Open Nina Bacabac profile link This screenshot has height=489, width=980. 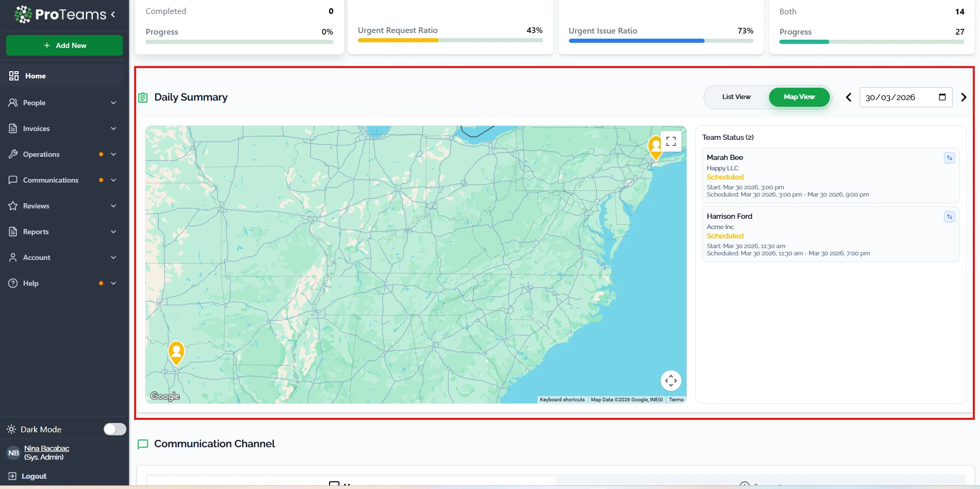point(46,448)
